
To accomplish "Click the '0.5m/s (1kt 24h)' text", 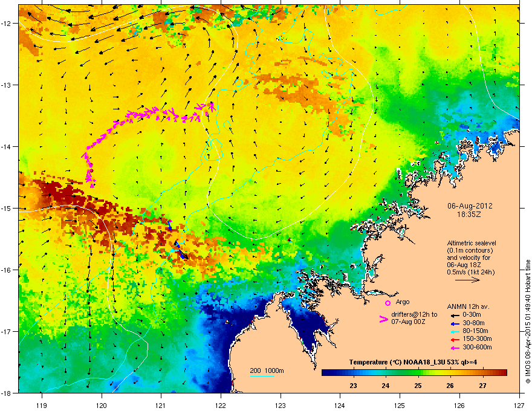I will click(470, 272).
